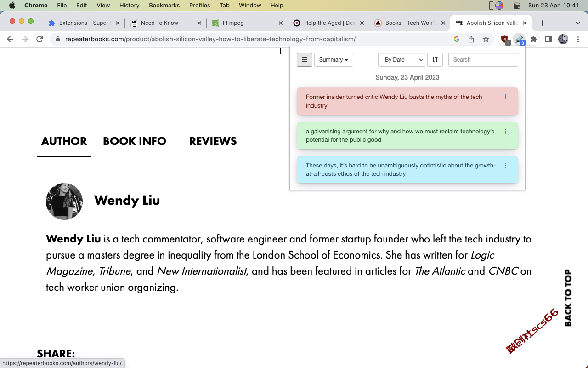The image size is (588, 368).
Task: Click the highlighter extension icon in toolbar
Action: pyautogui.click(x=519, y=40)
